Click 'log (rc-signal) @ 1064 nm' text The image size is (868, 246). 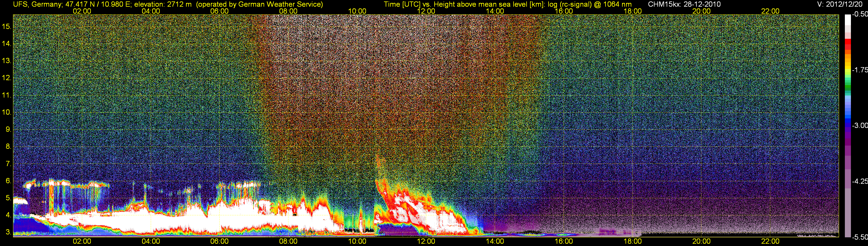[x=590, y=4]
